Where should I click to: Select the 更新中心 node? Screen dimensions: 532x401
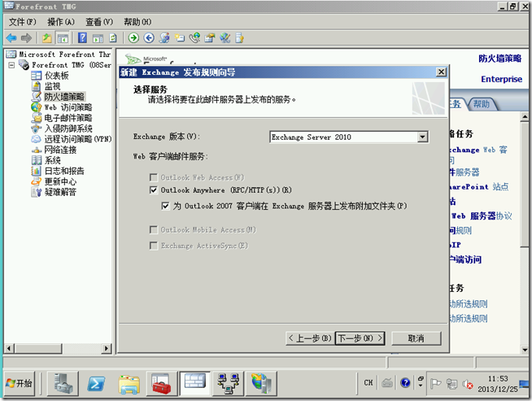[60, 181]
